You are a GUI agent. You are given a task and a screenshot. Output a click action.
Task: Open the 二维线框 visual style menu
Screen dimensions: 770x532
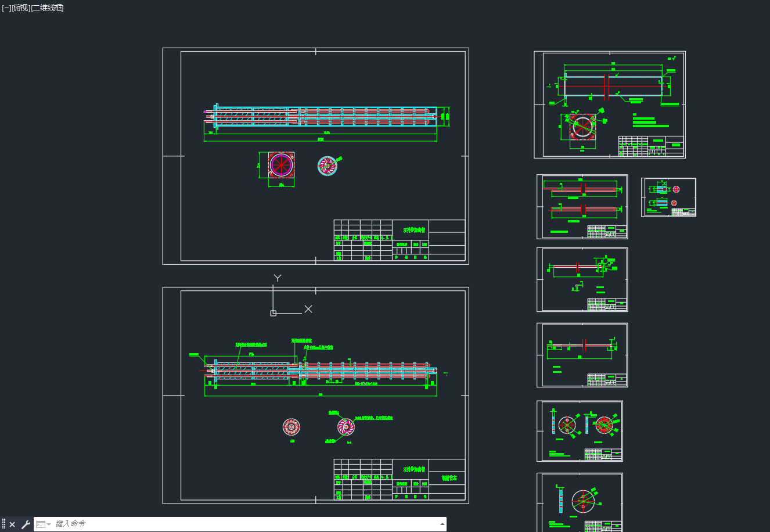click(x=48, y=8)
